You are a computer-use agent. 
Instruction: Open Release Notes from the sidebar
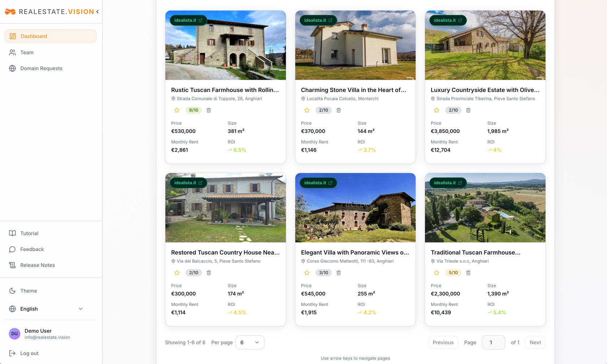(37, 265)
